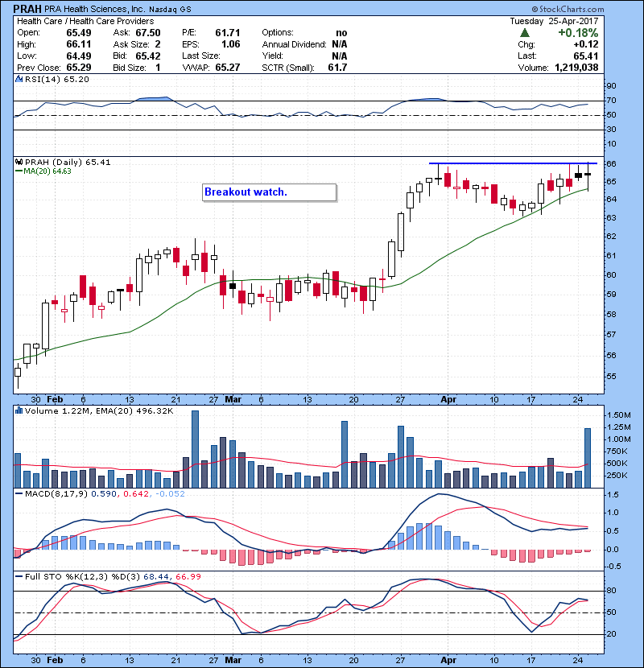Select Health Care / Health Care Providers sector text

(x=85, y=21)
